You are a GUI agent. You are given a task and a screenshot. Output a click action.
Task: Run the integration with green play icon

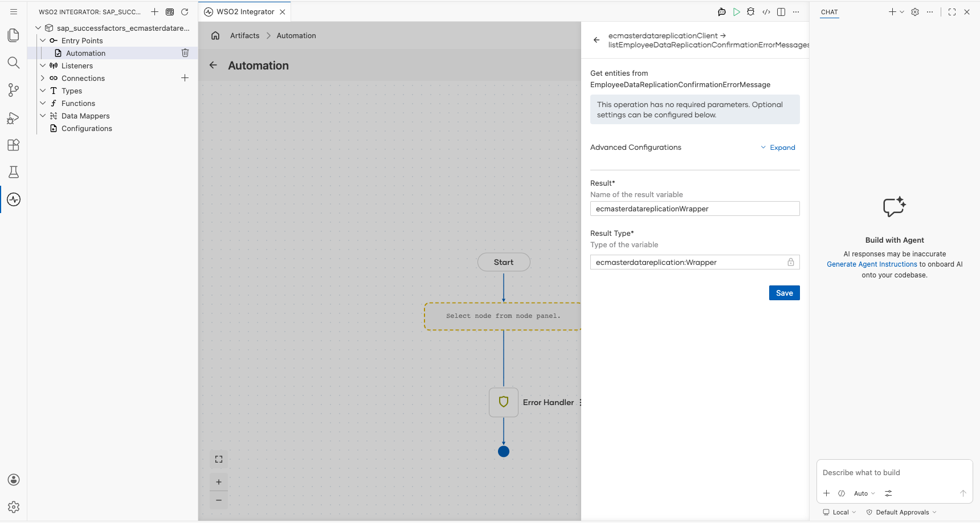click(737, 12)
